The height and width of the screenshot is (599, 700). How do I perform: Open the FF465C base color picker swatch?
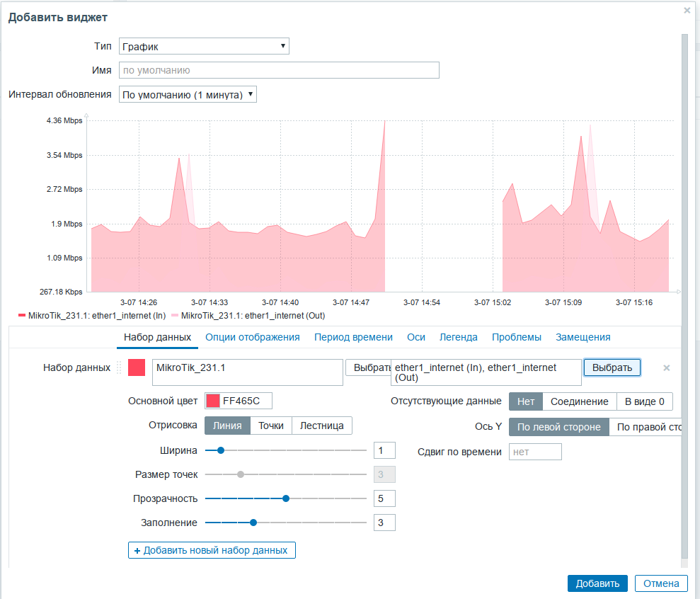pos(212,401)
